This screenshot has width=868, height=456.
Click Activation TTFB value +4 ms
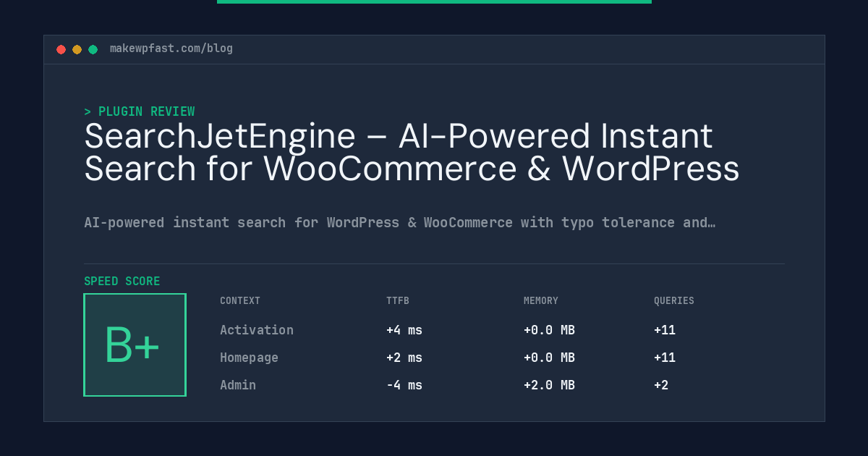coord(404,330)
